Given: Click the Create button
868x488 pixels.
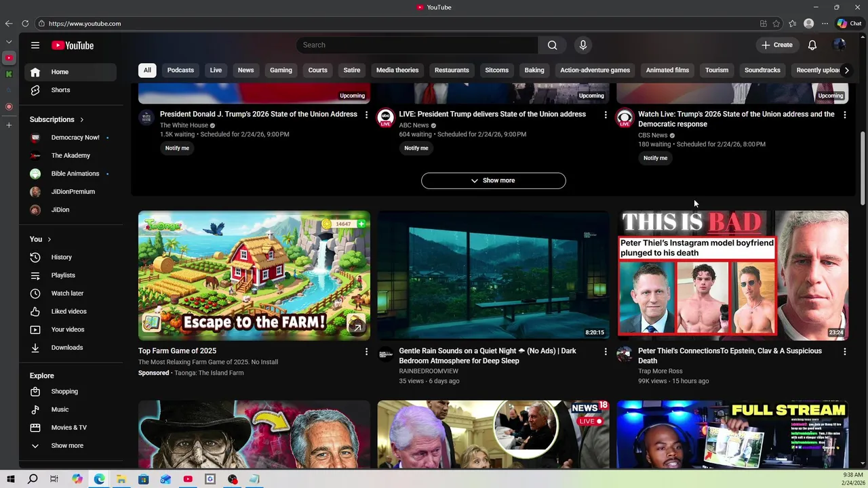Looking at the screenshot, I should pos(777,45).
